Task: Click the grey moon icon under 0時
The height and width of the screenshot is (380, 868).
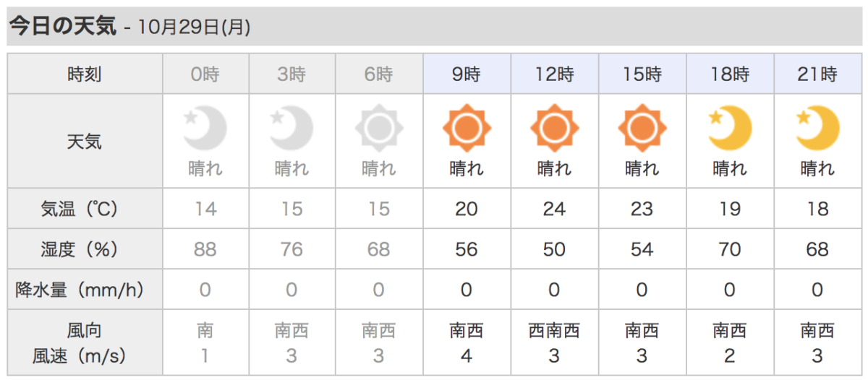Action: click(205, 129)
